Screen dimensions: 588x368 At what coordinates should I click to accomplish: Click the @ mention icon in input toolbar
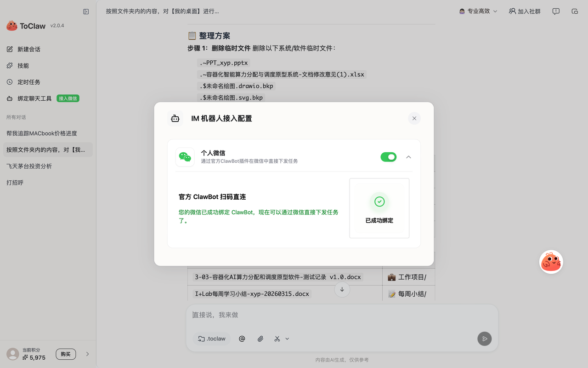click(242, 339)
